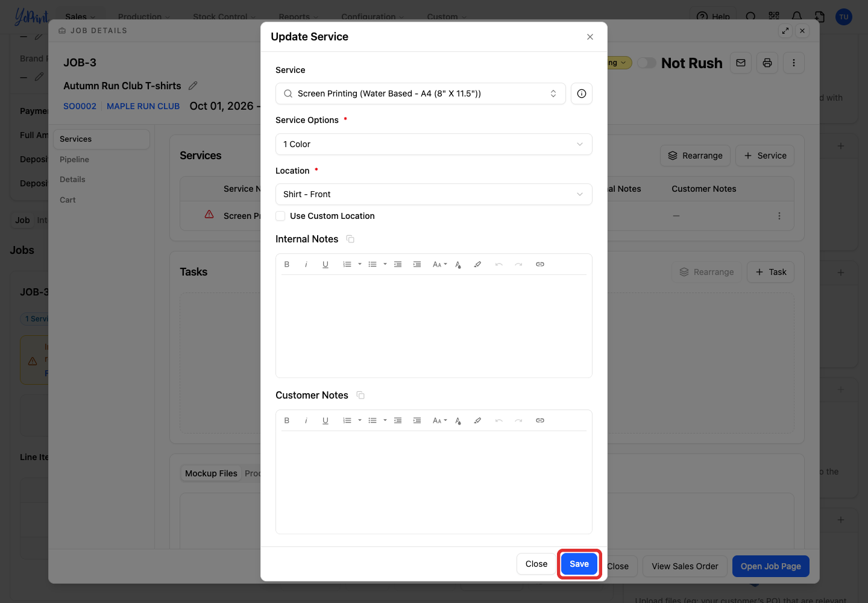Open the job's more options menu
The image size is (868, 603).
(794, 63)
